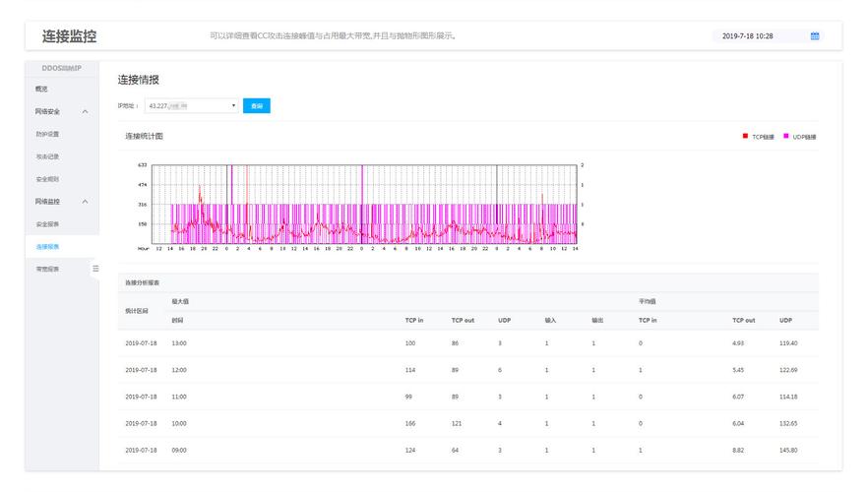Click the TCP out header under 最大值

point(463,321)
